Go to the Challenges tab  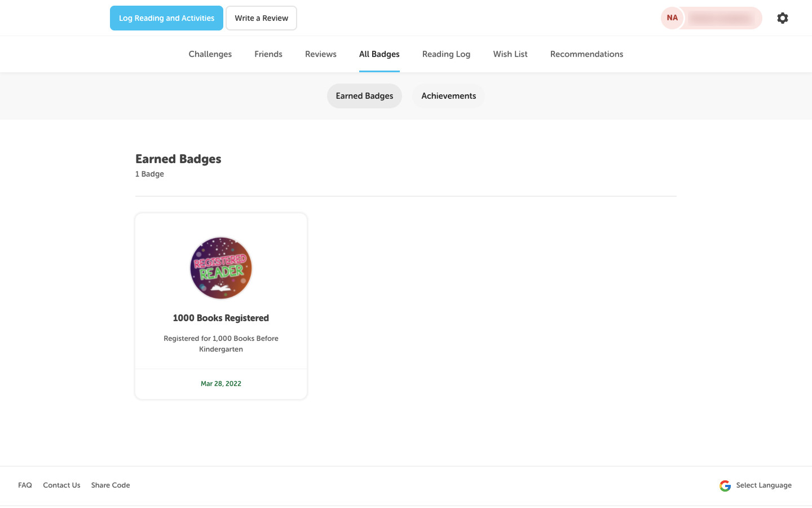coord(210,54)
